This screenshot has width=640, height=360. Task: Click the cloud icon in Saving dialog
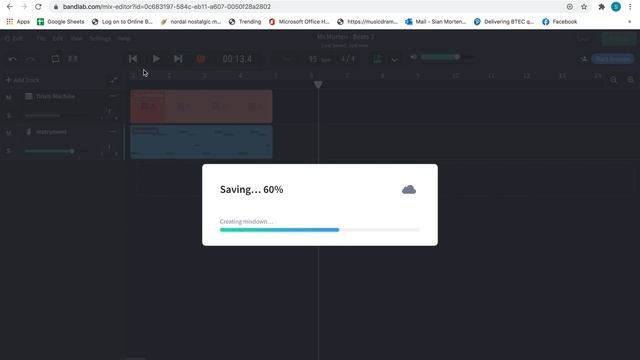pyautogui.click(x=409, y=189)
